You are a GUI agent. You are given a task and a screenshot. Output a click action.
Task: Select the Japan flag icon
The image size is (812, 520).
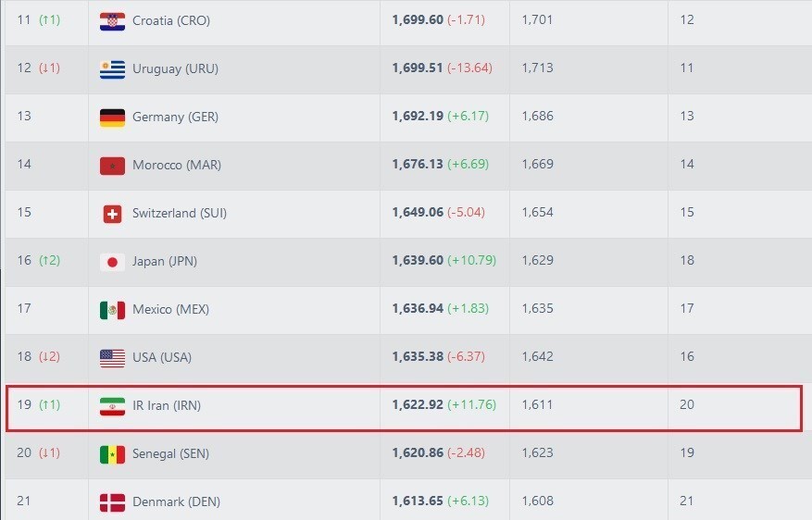click(x=112, y=262)
